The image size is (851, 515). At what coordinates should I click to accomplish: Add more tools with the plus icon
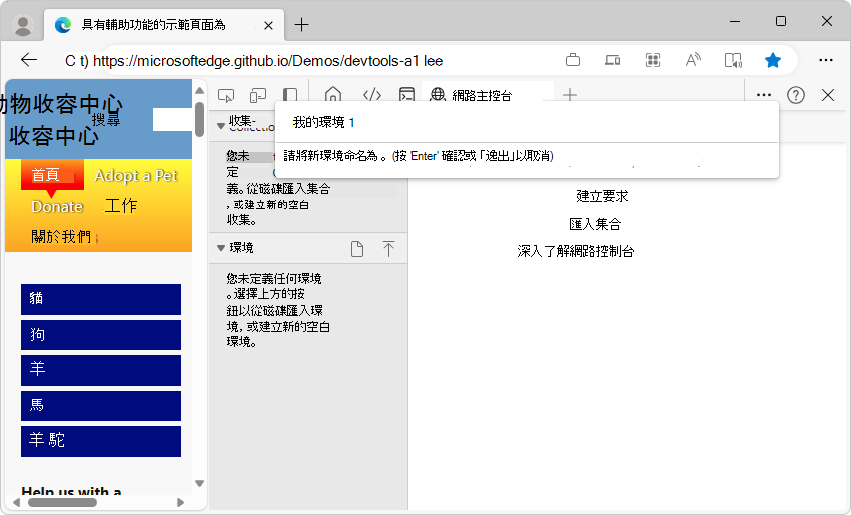click(570, 95)
